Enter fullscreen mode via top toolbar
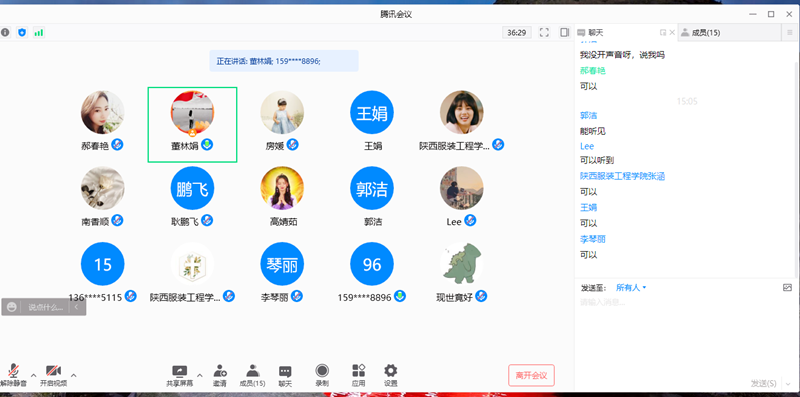Image resolution: width=800 pixels, height=397 pixels. tap(544, 33)
